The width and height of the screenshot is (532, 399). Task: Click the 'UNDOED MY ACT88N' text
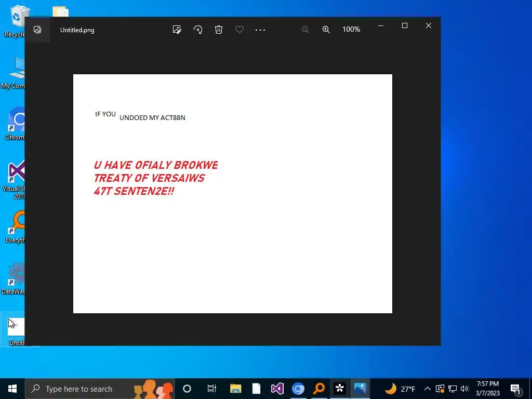(x=152, y=118)
